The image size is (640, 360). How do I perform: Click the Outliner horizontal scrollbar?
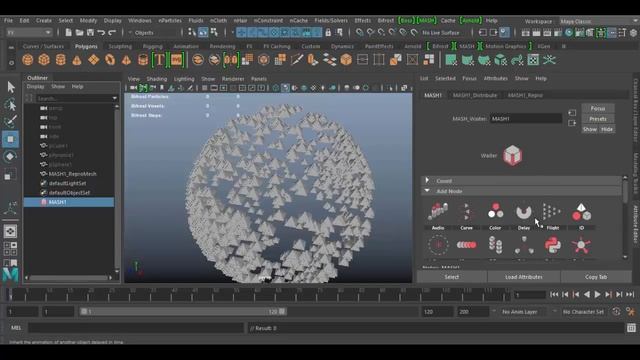tap(69, 278)
